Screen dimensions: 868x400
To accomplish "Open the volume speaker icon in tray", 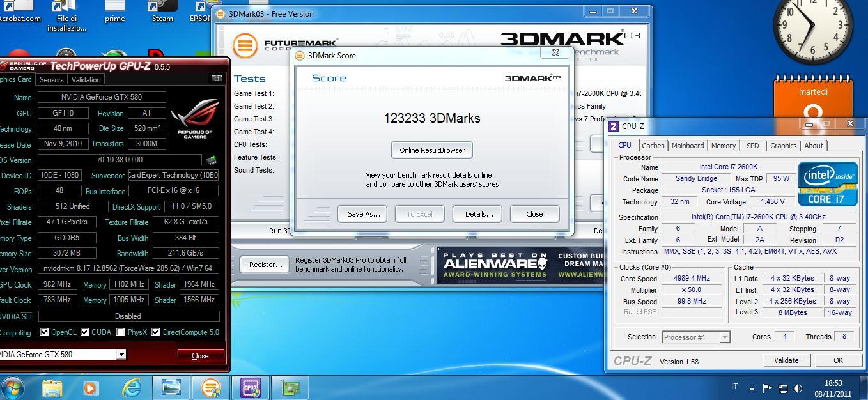I will coord(798,388).
